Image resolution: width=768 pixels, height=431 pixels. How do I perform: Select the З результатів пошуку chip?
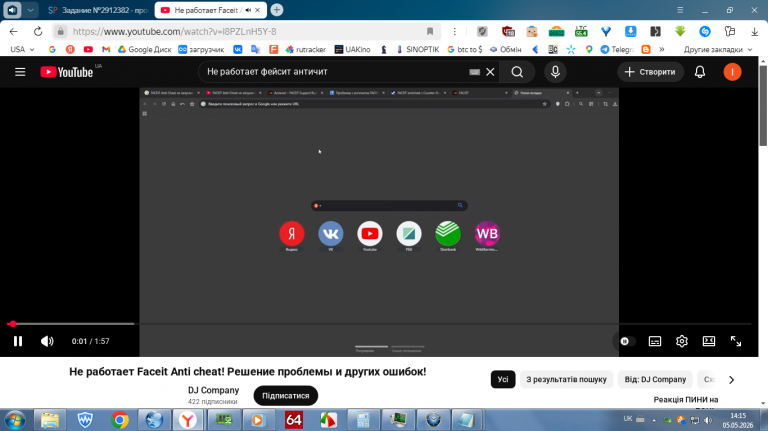(566, 380)
